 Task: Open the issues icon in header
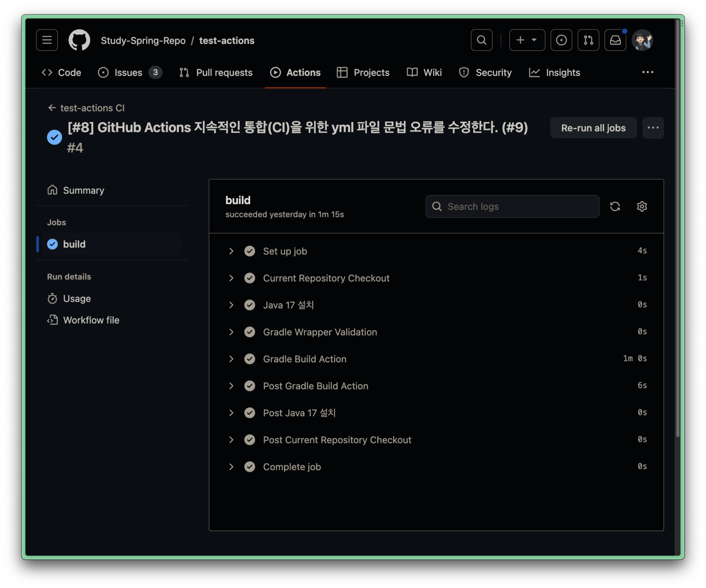[561, 40]
